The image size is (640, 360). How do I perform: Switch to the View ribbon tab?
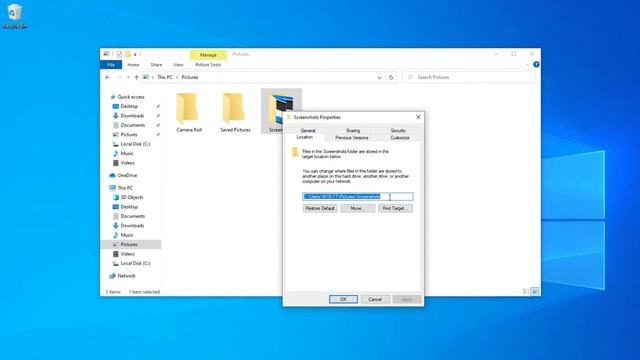pyautogui.click(x=178, y=64)
